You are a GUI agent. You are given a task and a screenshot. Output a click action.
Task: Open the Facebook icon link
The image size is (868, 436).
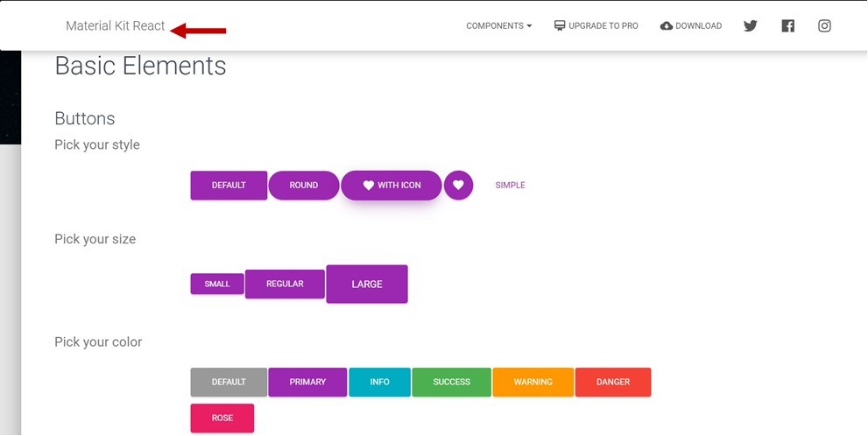(x=787, y=26)
